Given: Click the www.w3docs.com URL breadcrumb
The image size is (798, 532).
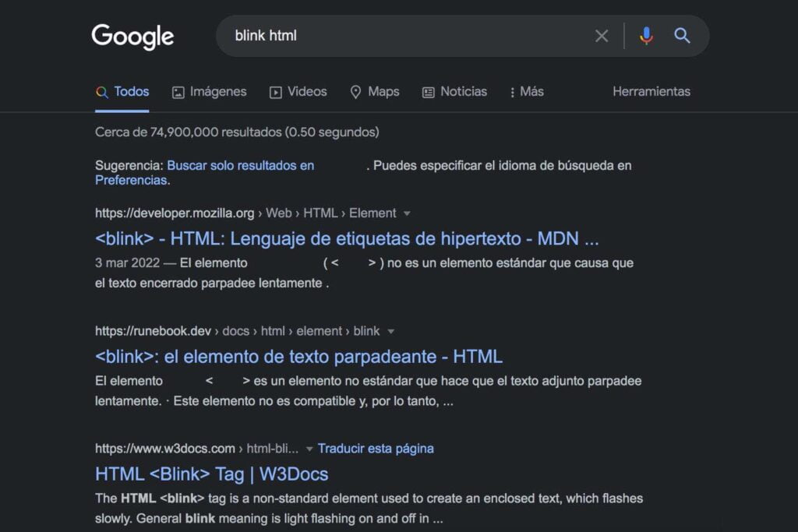Looking at the screenshot, I should click(x=196, y=449).
